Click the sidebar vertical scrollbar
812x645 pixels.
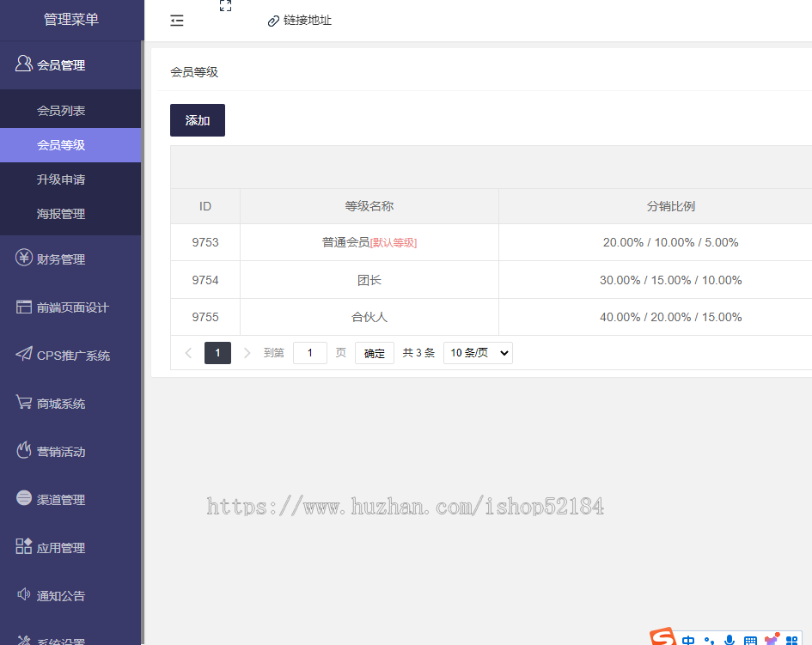[143, 342]
